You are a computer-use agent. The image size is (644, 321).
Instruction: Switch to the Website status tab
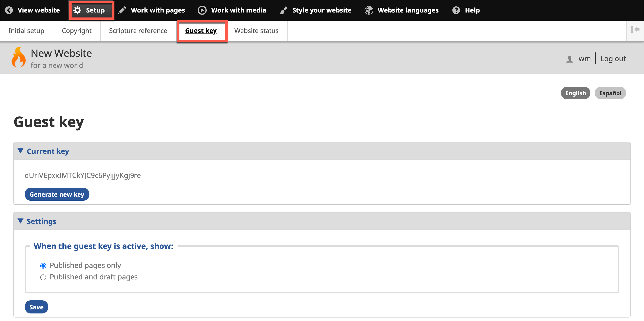pos(256,31)
